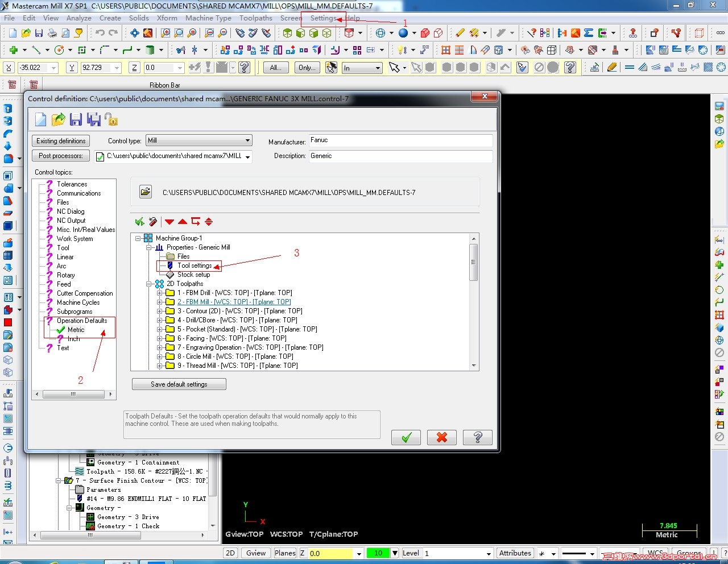
Task: Click the yellow Z depth field in status bar
Action: click(x=332, y=553)
